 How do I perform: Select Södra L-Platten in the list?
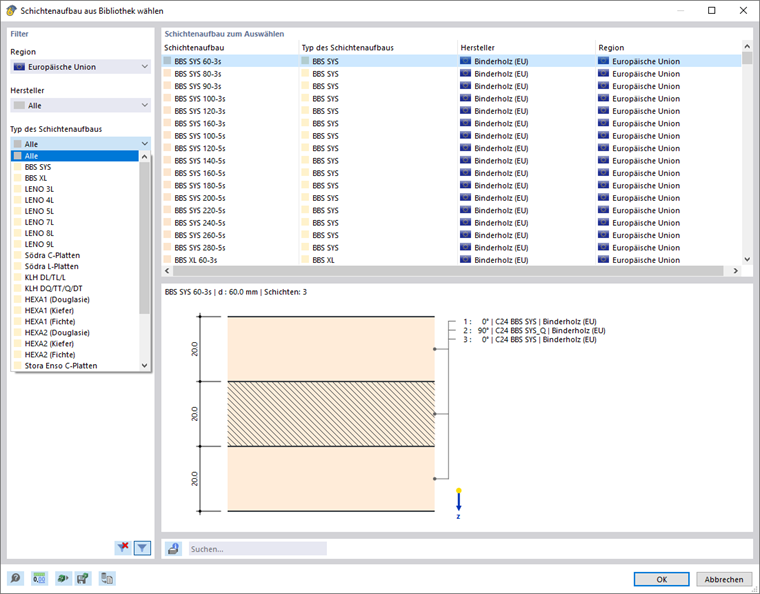(75, 266)
